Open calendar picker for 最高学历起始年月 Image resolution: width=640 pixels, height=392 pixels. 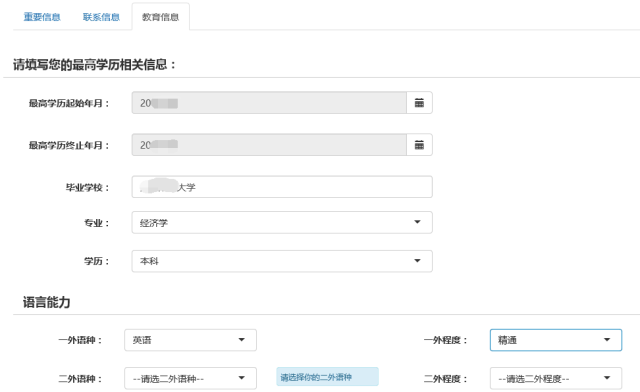click(x=419, y=102)
